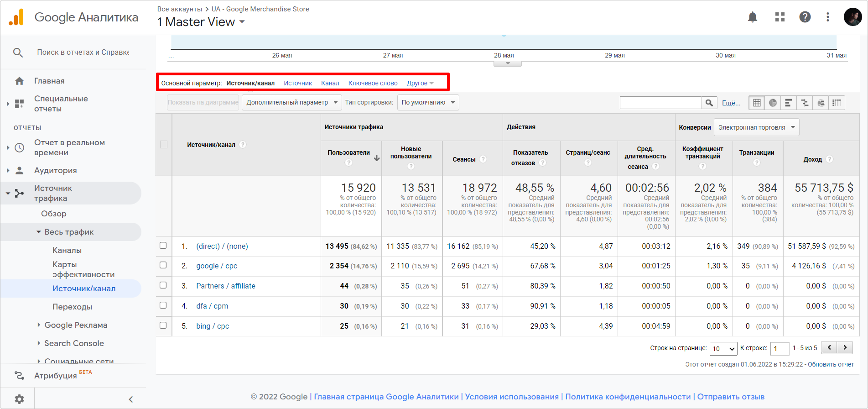Check the dfa / cpm row checkbox

click(x=163, y=305)
